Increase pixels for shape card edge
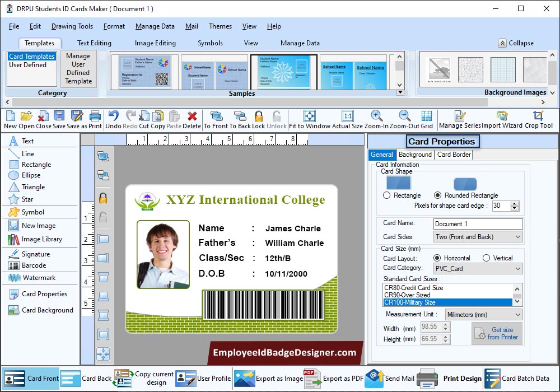This screenshot has height=392, width=560. pyautogui.click(x=514, y=203)
